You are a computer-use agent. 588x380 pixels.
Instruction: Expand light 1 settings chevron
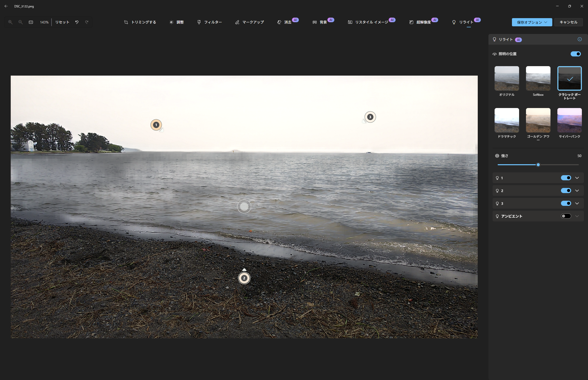(577, 178)
